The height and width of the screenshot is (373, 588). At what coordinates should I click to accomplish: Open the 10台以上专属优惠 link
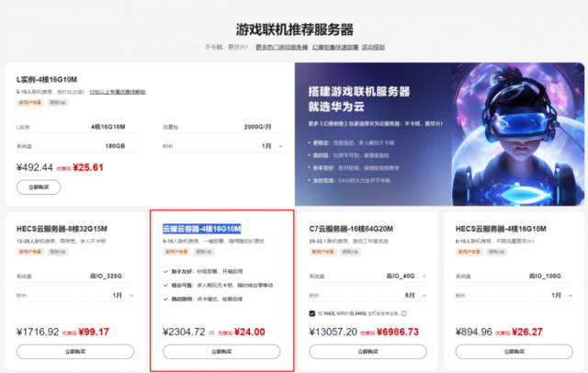click(117, 92)
